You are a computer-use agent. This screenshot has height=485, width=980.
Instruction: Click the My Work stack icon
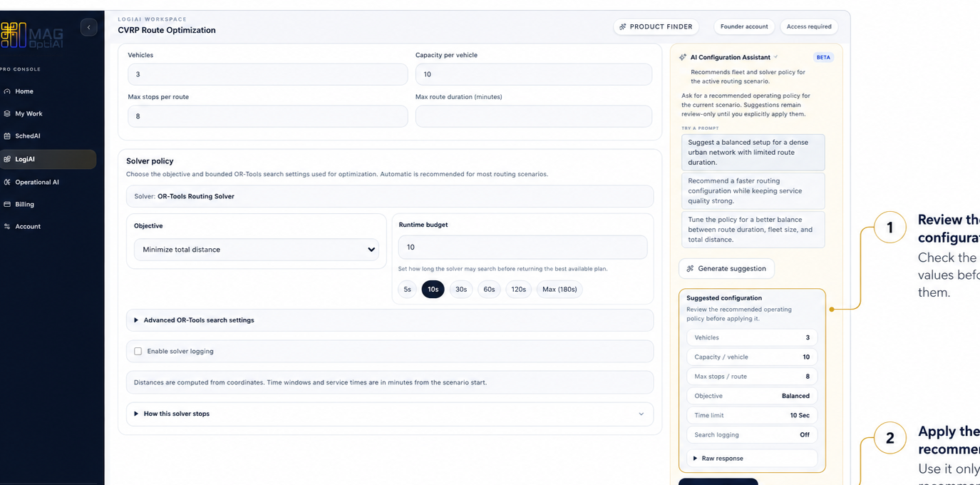tap(7, 113)
